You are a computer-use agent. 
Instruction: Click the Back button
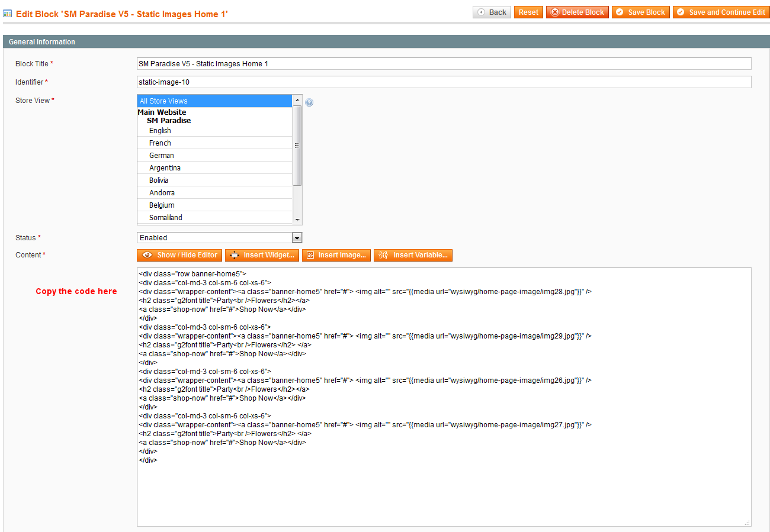pyautogui.click(x=492, y=12)
